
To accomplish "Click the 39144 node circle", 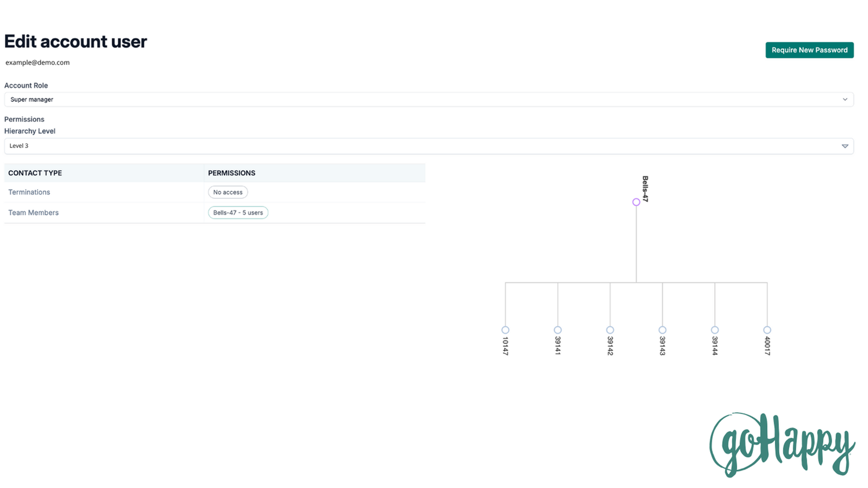I will [715, 330].
